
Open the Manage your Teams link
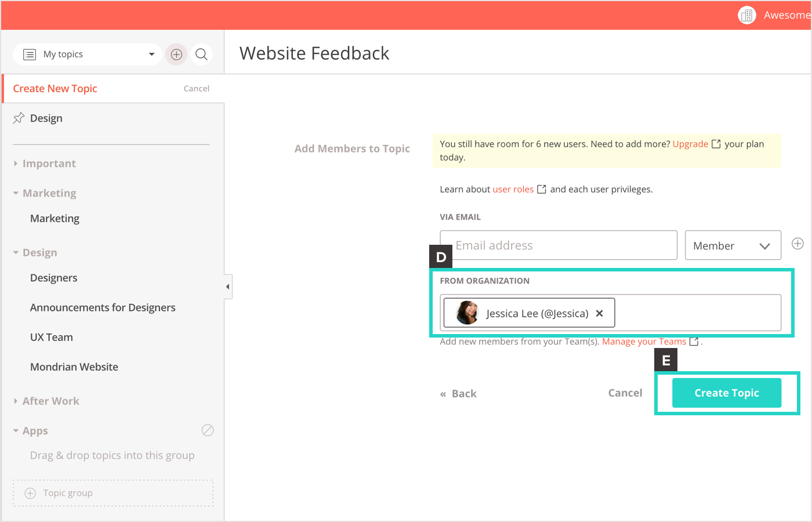pyautogui.click(x=644, y=342)
